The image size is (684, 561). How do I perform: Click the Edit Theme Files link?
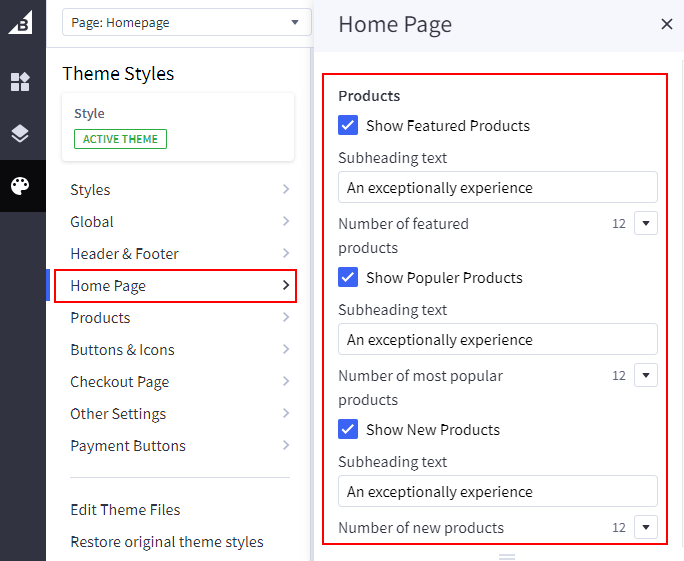tap(125, 510)
